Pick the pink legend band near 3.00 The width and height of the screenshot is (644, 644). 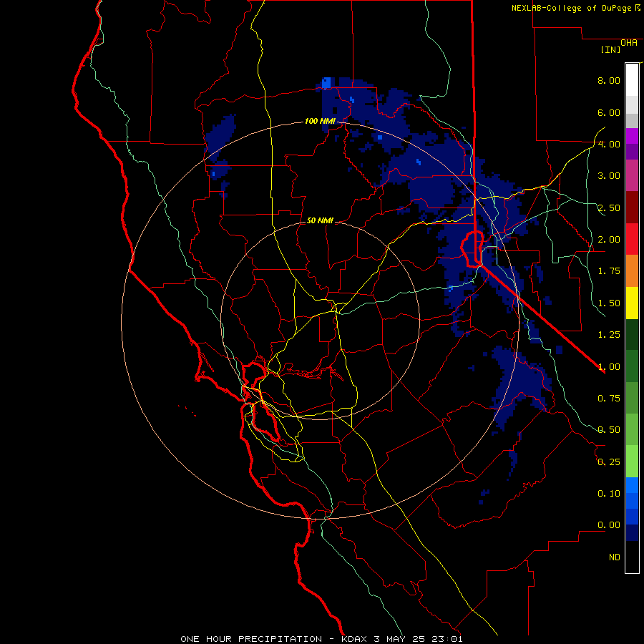[632, 175]
